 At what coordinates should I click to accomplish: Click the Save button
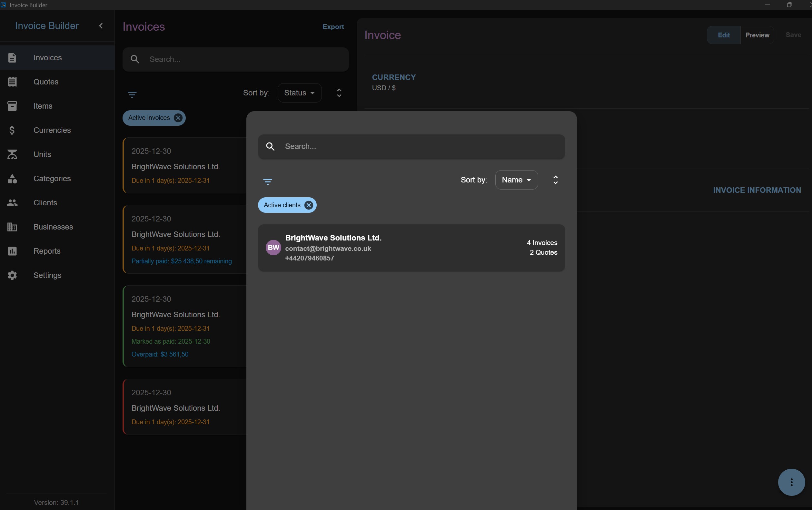(x=793, y=35)
